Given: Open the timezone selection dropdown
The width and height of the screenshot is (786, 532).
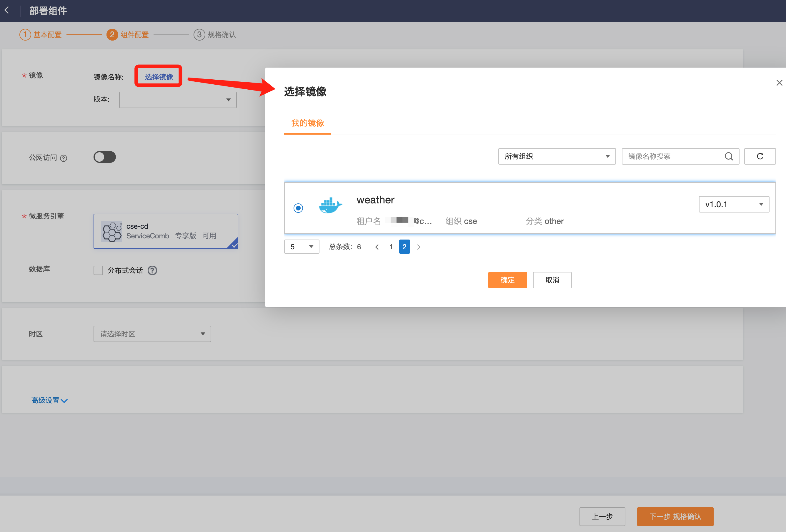Looking at the screenshot, I should [152, 334].
